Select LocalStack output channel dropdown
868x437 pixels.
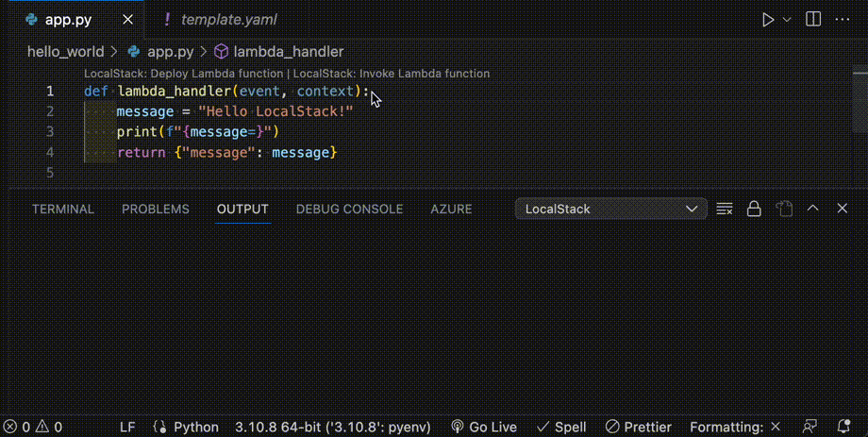pyautogui.click(x=610, y=209)
